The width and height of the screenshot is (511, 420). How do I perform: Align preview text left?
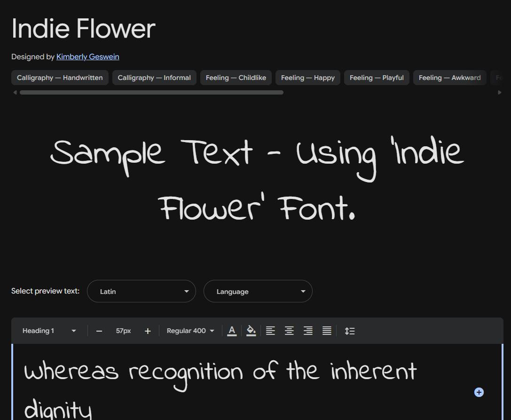270,331
